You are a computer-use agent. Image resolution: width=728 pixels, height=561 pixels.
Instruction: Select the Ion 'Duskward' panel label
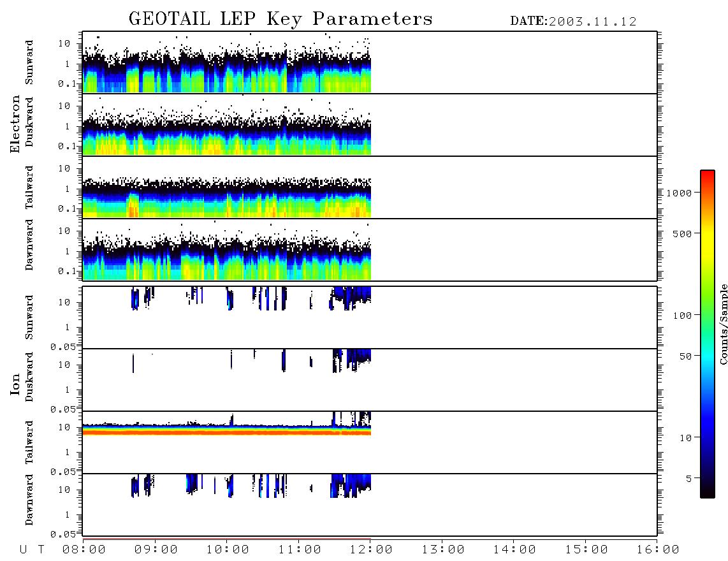coord(29,377)
